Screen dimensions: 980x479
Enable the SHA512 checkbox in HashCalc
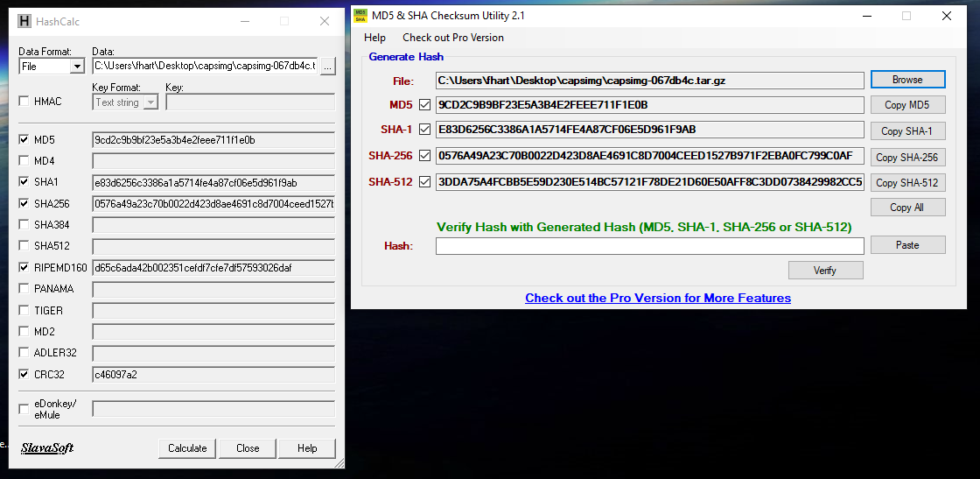(24, 246)
